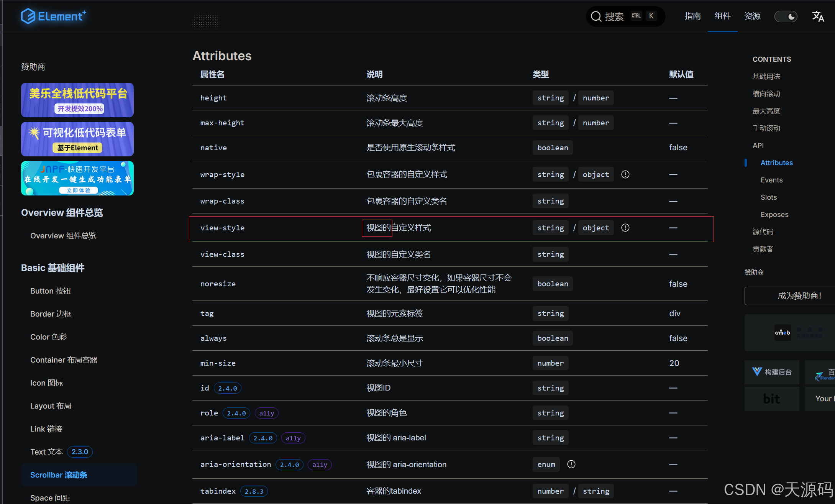Click the info icon beside aria-orientation enum
The width and height of the screenshot is (835, 504).
click(571, 464)
